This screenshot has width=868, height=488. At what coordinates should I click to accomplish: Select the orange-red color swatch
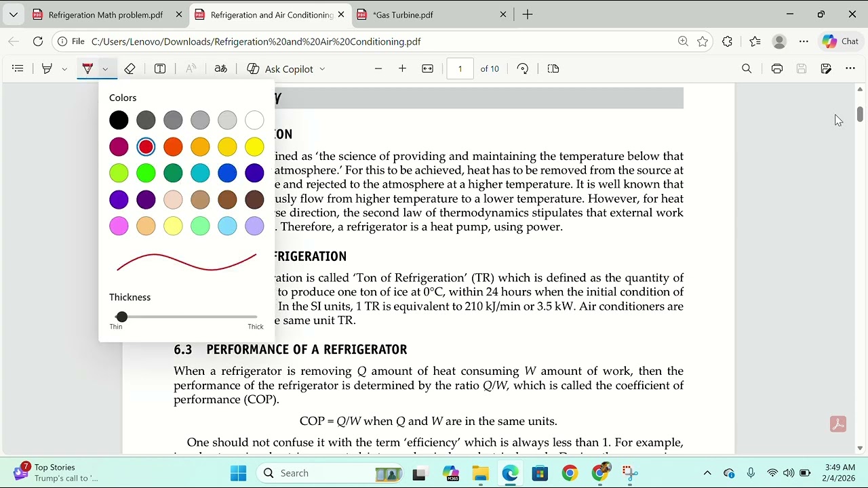pyautogui.click(x=173, y=146)
